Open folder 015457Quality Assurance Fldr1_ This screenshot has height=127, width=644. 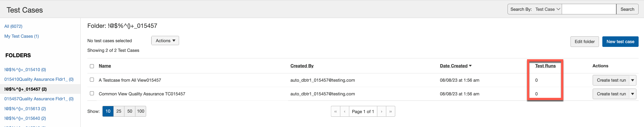tap(39, 99)
